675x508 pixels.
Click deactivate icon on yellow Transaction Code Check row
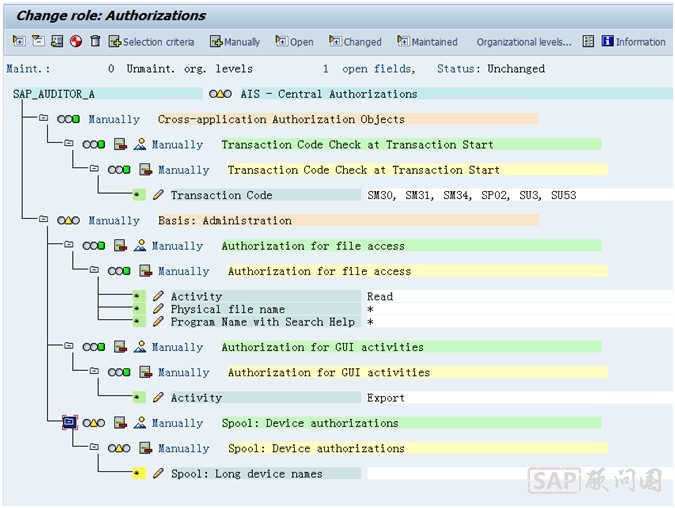coord(146,170)
